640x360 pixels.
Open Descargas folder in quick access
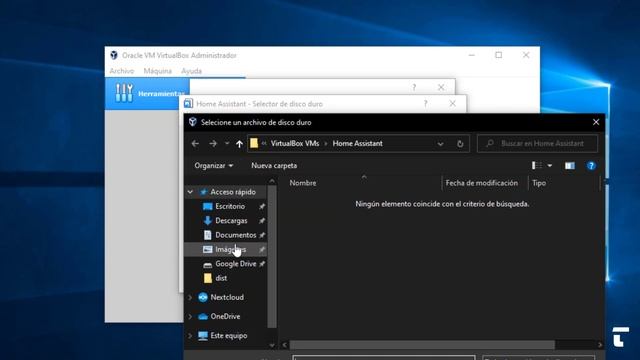click(x=231, y=221)
